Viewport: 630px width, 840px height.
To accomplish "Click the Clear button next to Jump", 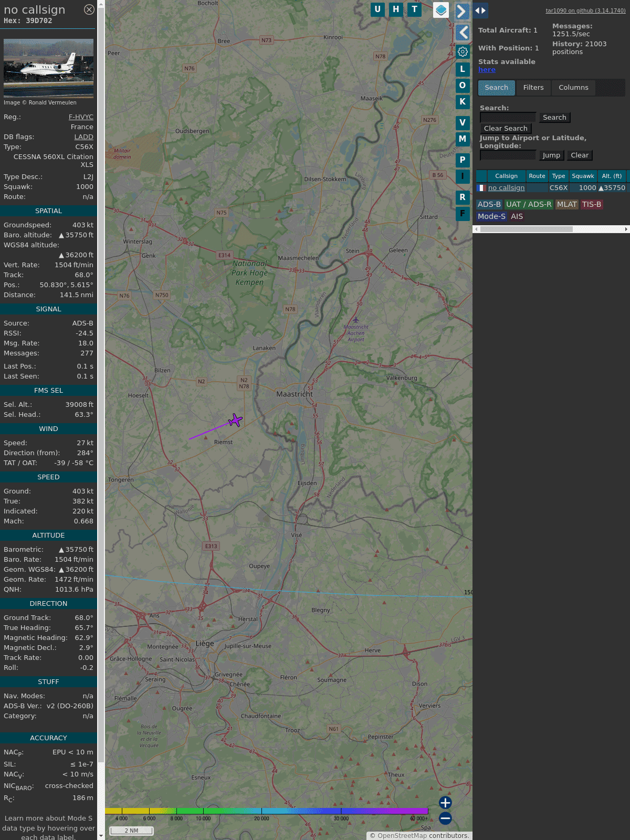I will (580, 155).
